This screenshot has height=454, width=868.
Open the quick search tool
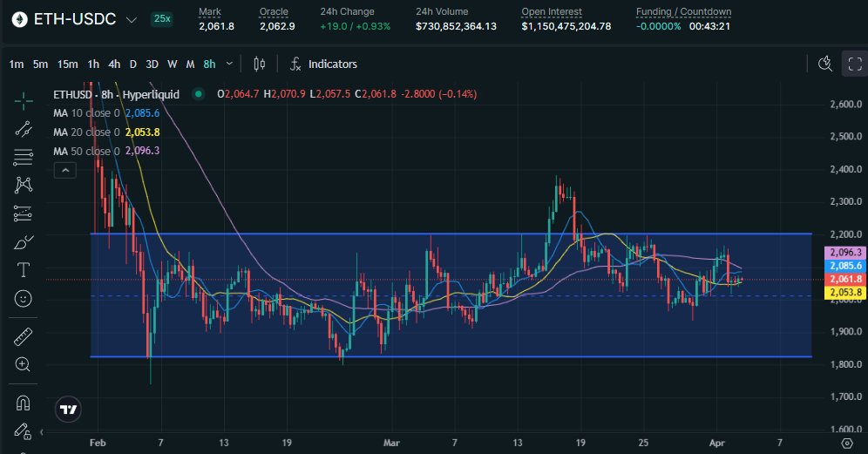coord(825,64)
